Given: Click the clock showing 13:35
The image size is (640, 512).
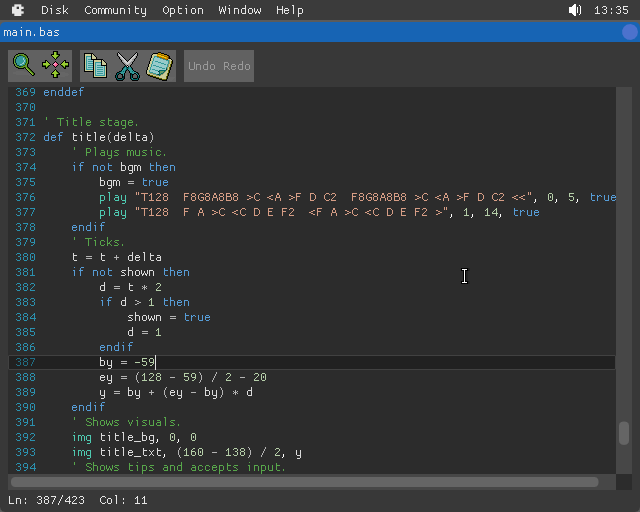Looking at the screenshot, I should pyautogui.click(x=611, y=10).
